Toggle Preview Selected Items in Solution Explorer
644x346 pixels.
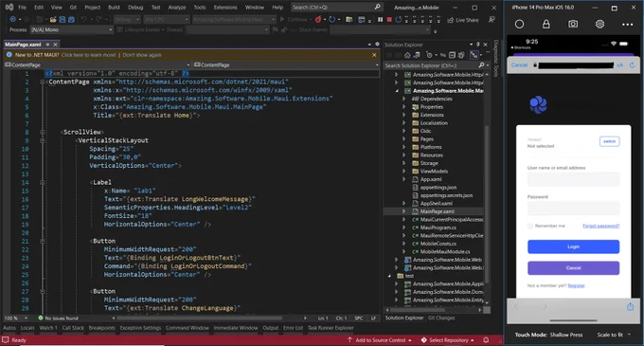pyautogui.click(x=474, y=55)
